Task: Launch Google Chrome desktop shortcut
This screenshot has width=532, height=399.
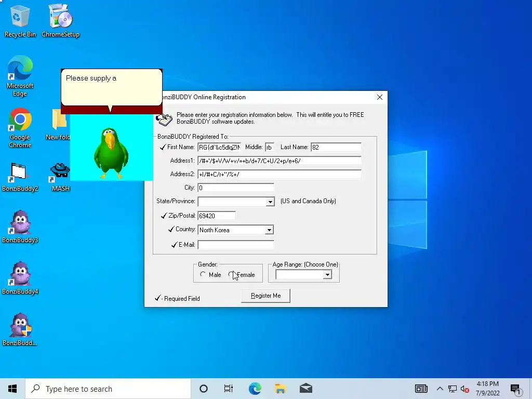Action: (x=20, y=128)
